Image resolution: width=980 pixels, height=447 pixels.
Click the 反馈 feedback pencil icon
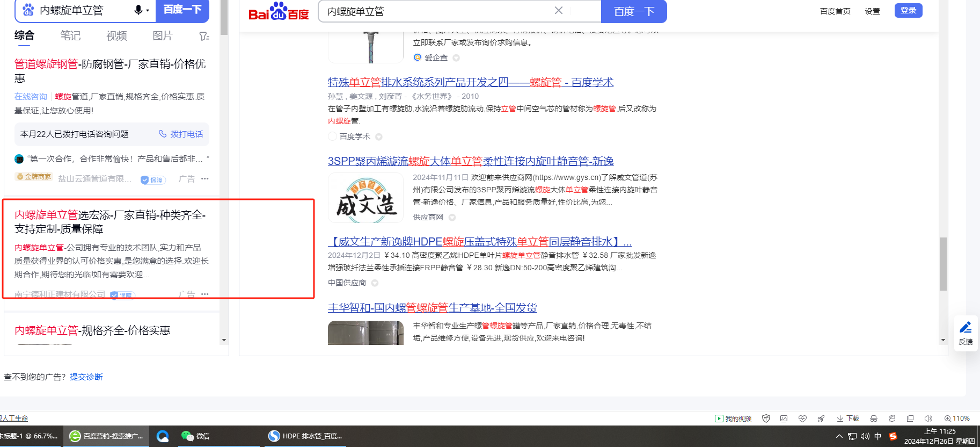pos(966,327)
